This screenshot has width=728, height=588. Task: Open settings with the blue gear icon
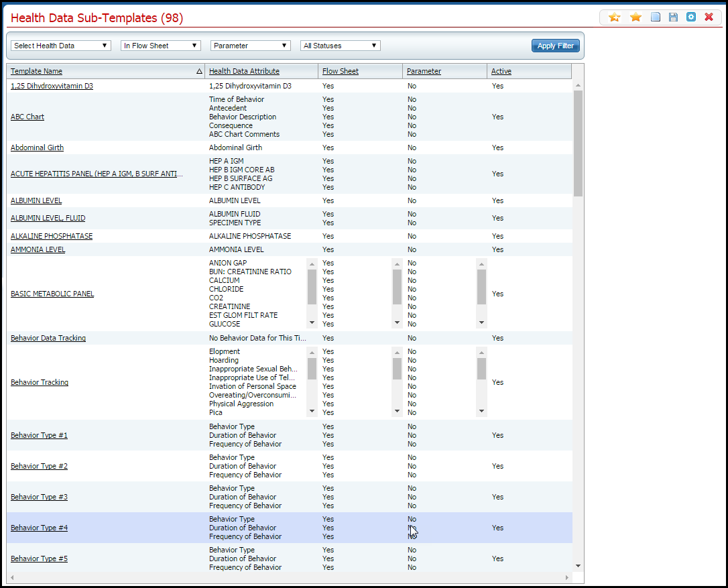click(x=691, y=17)
